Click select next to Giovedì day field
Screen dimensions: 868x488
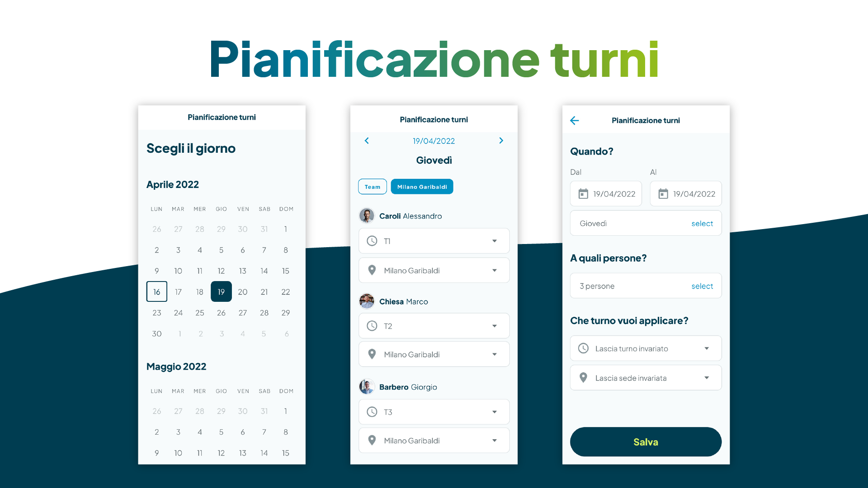702,223
